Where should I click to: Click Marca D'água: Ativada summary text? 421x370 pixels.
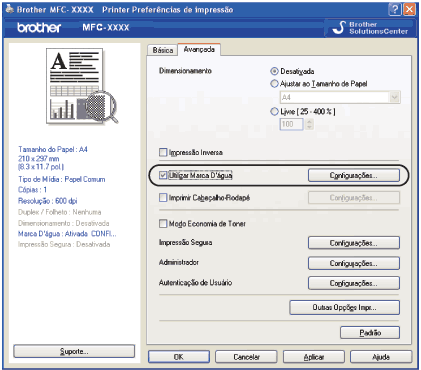pyautogui.click(x=67, y=234)
